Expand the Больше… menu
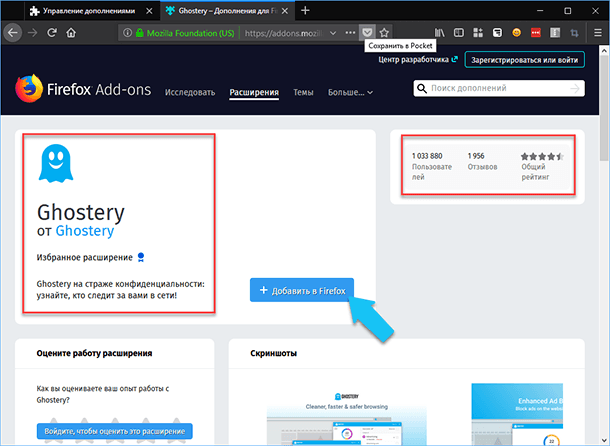 pos(350,92)
